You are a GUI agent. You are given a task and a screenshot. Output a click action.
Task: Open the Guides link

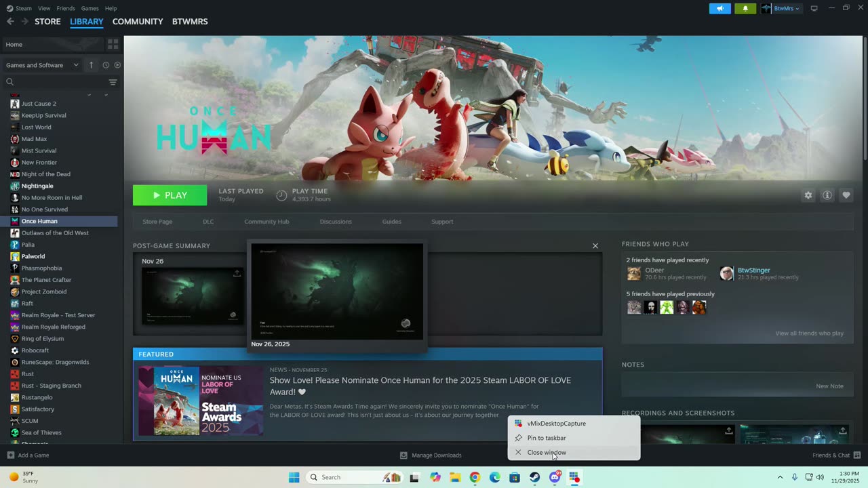392,222
